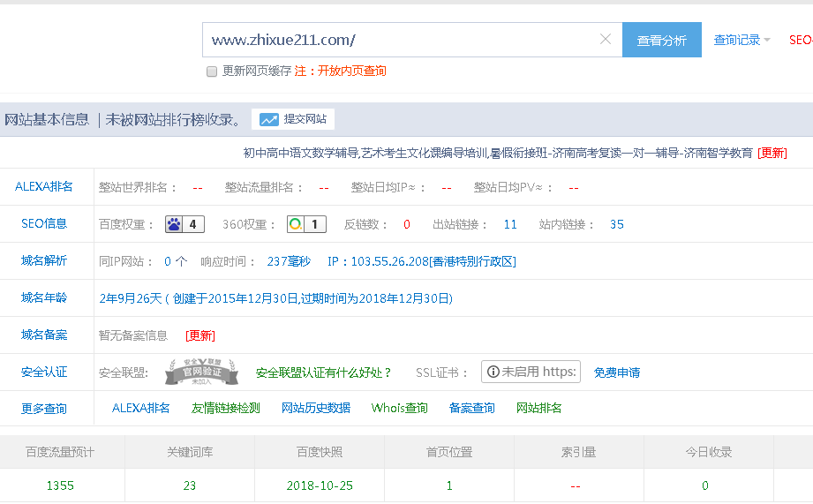
Task: Click 安全联盟认证有什么好处? link
Action: 323,372
